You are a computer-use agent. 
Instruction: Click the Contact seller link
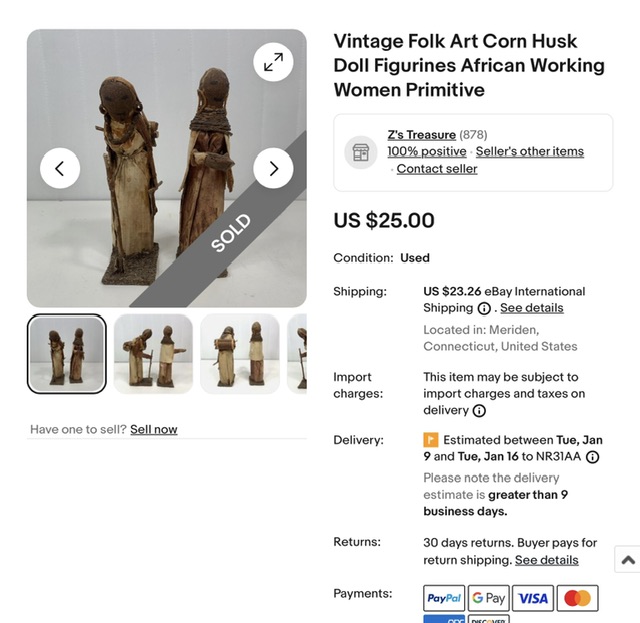click(x=437, y=169)
